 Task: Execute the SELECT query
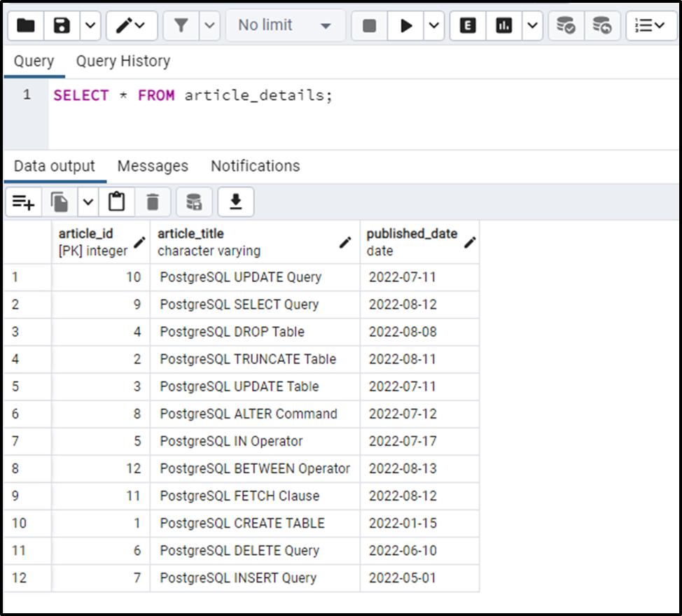pos(408,25)
